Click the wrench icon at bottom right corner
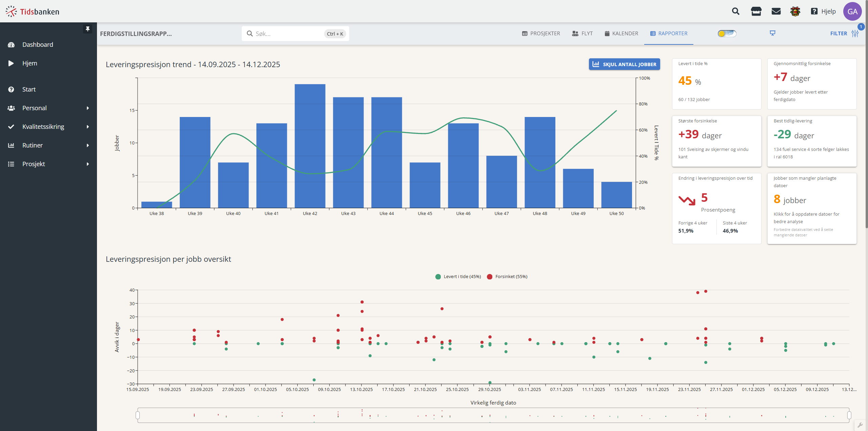 pos(860,425)
